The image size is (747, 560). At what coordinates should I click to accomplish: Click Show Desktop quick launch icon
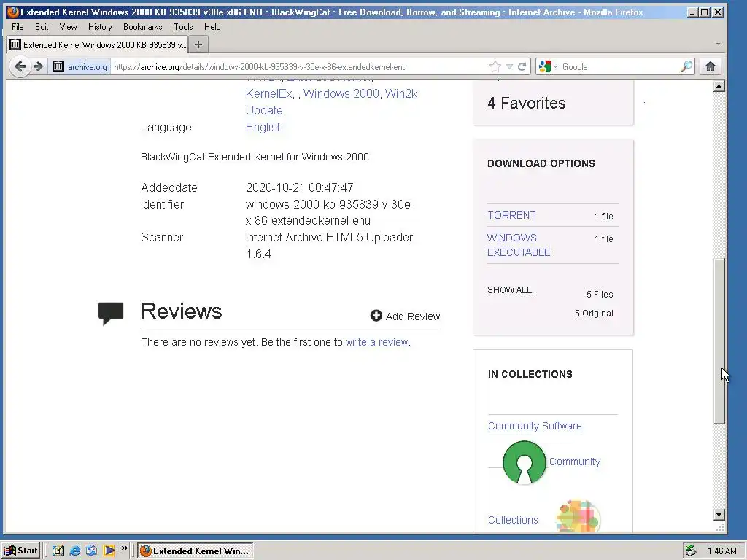tap(58, 551)
